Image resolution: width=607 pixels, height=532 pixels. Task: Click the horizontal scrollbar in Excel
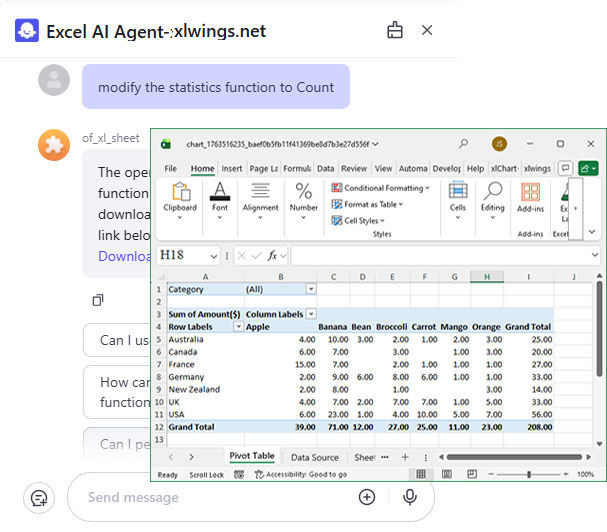coord(514,457)
